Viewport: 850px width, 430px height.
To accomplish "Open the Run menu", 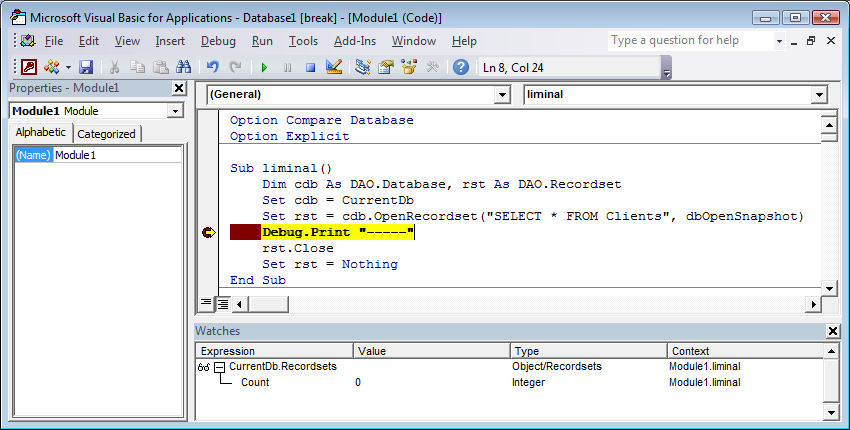I will [x=262, y=41].
